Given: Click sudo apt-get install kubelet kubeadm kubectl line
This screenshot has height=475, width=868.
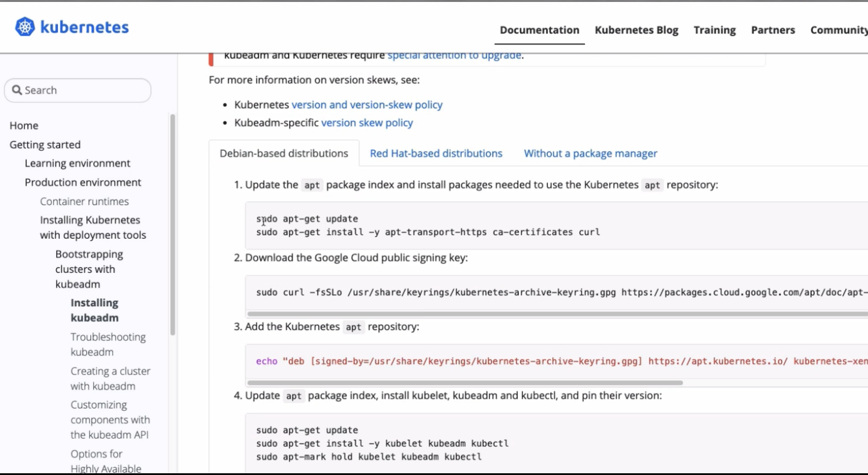Looking at the screenshot, I should click(382, 444).
